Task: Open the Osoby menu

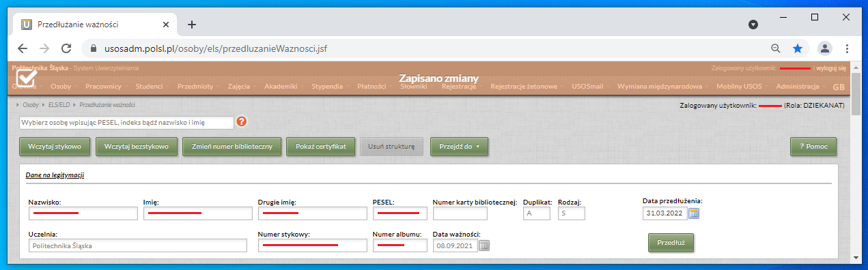Action: click(x=61, y=87)
